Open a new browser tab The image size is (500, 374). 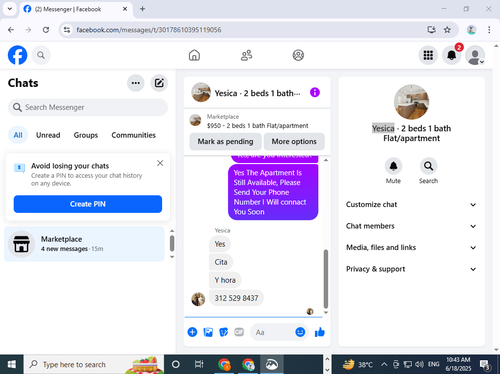[142, 9]
